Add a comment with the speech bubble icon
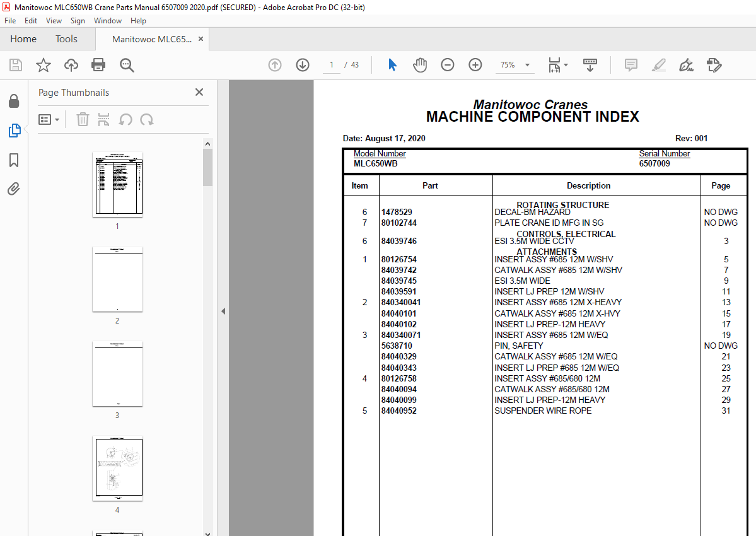 631,64
